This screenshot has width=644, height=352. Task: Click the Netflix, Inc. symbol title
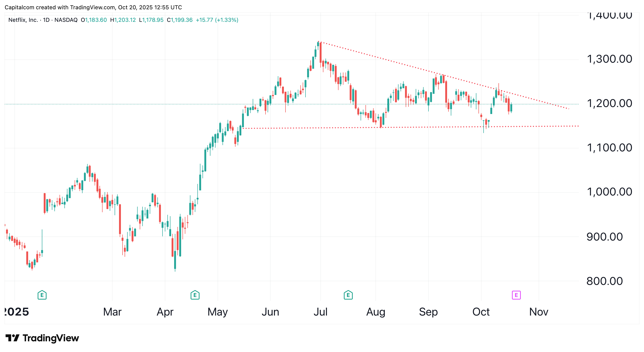click(23, 20)
